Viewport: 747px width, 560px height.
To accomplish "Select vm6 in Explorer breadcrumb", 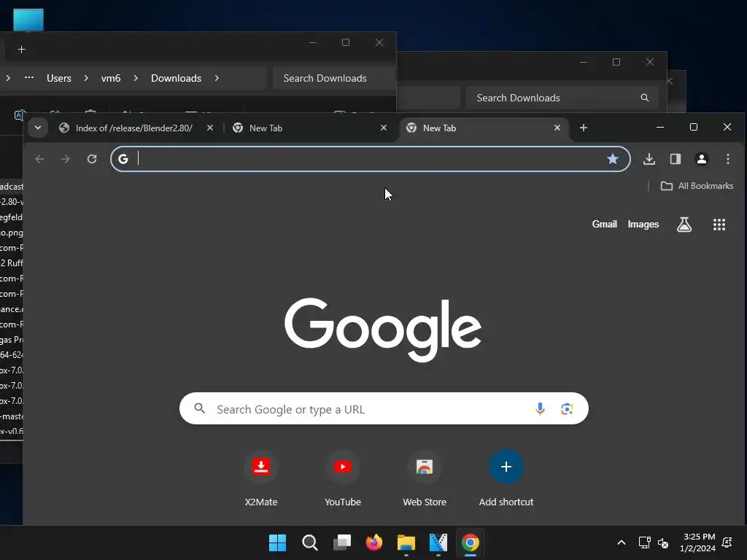I will tap(111, 78).
